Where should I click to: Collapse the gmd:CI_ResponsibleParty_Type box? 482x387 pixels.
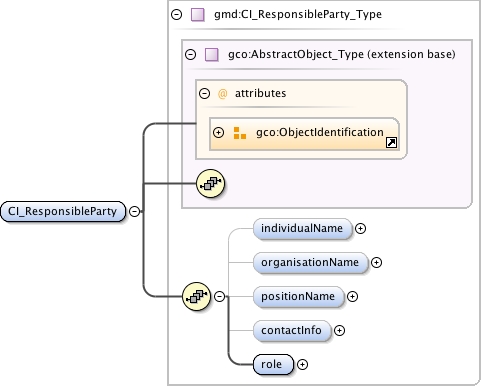pyautogui.click(x=176, y=14)
